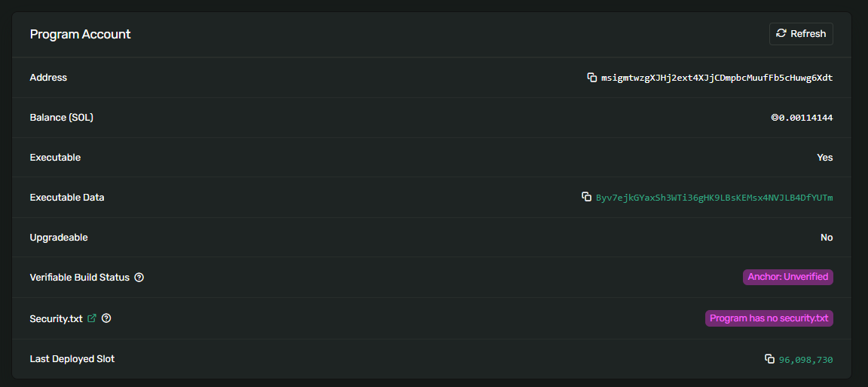Select the msigmtwzg address text
The height and width of the screenshot is (387, 868).
pyautogui.click(x=717, y=78)
